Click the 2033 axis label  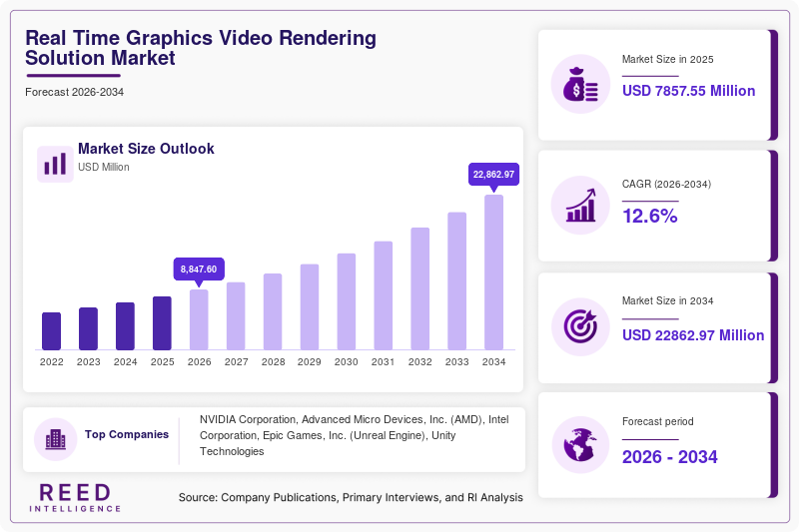click(457, 362)
